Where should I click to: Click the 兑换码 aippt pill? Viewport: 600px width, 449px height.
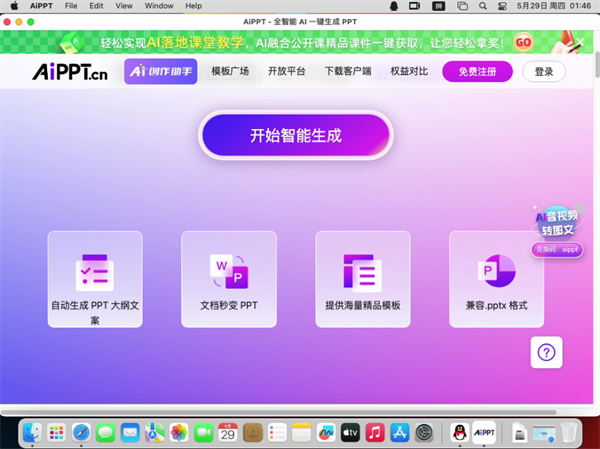557,250
